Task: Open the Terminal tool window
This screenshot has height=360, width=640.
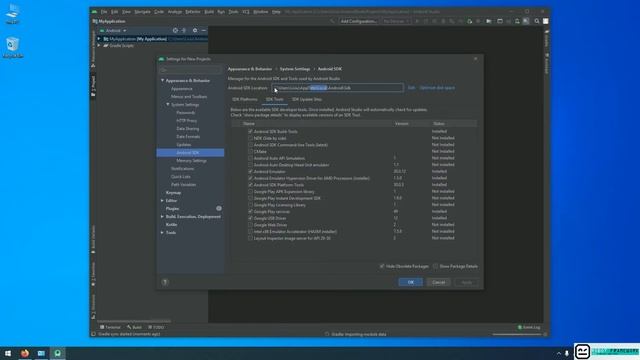Action: (111, 327)
